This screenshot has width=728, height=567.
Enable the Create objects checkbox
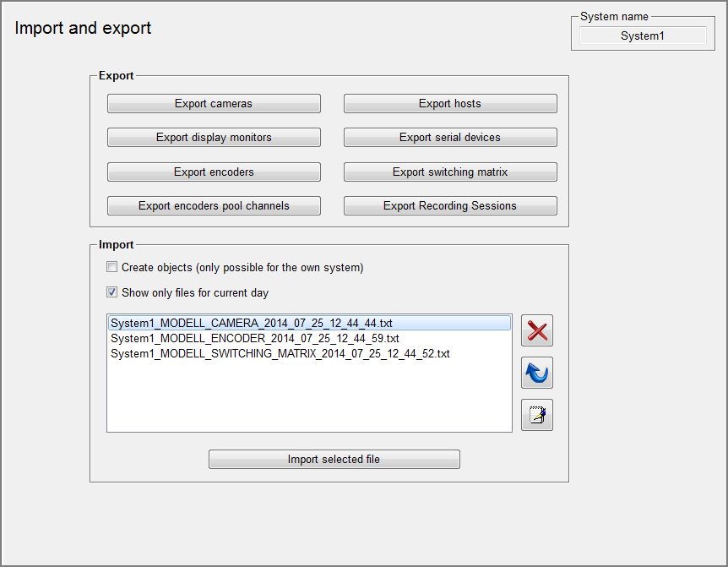112,268
